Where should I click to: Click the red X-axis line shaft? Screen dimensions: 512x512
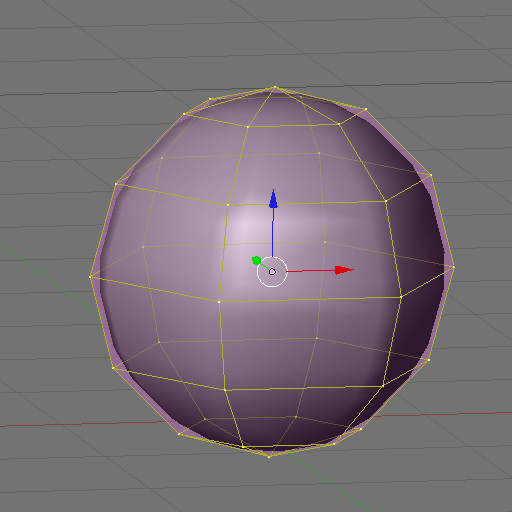tap(311, 271)
